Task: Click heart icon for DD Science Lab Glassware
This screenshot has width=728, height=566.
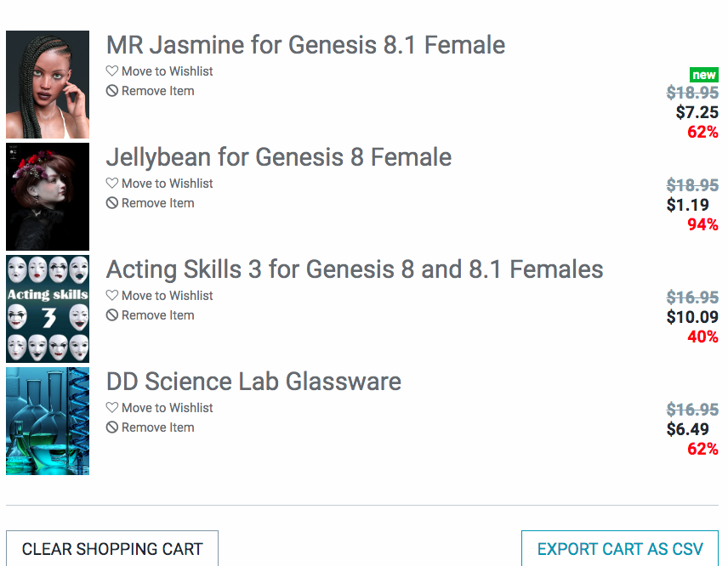Action: click(x=111, y=408)
